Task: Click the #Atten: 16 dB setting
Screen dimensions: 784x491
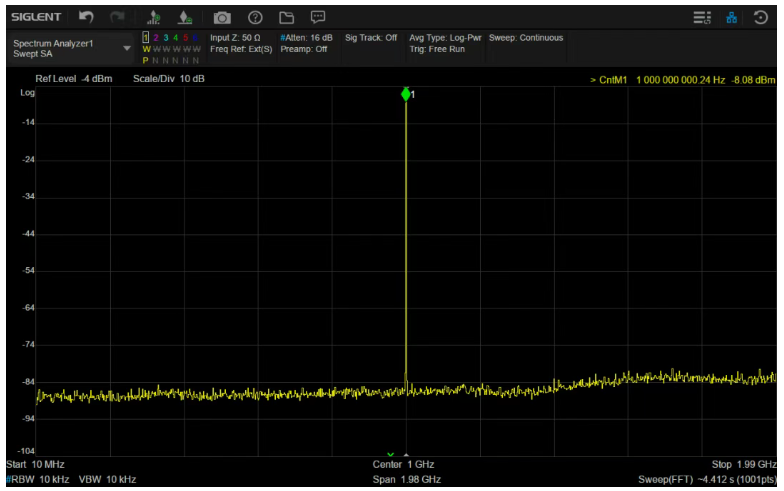Action: (x=306, y=38)
